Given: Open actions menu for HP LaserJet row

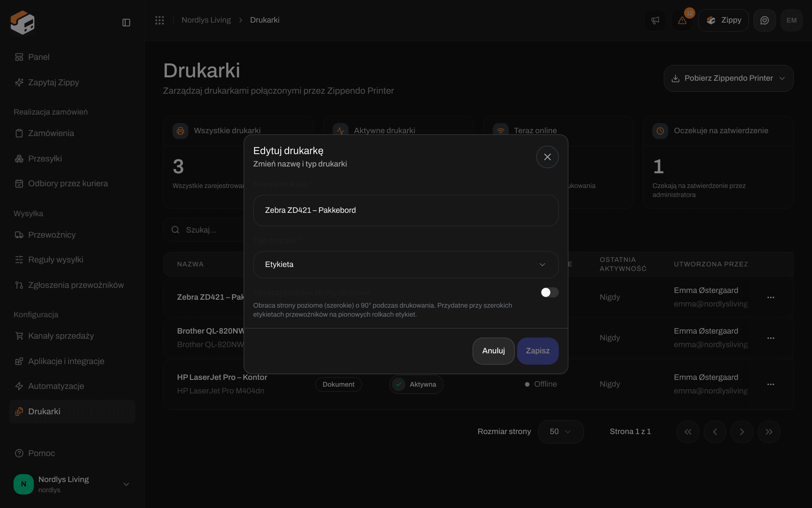Looking at the screenshot, I should (771, 384).
